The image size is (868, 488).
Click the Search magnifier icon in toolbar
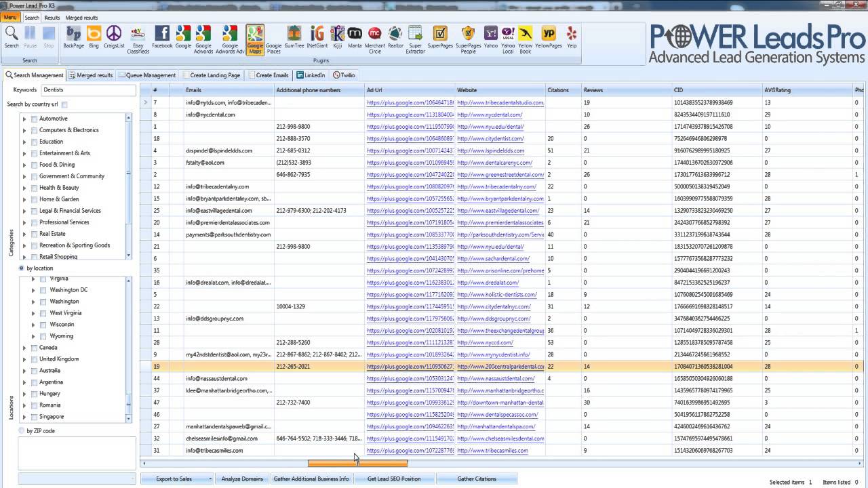12,37
